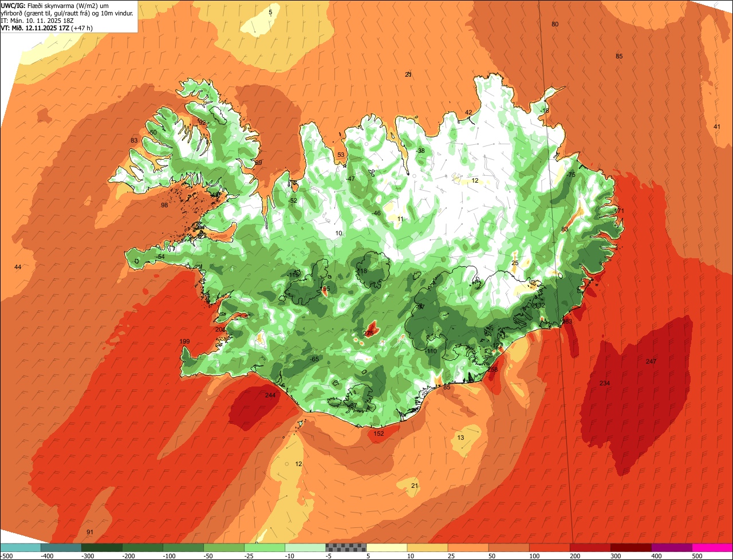Screen dimensions: 733x560
Task: Click the map value -54
Action: [160, 257]
